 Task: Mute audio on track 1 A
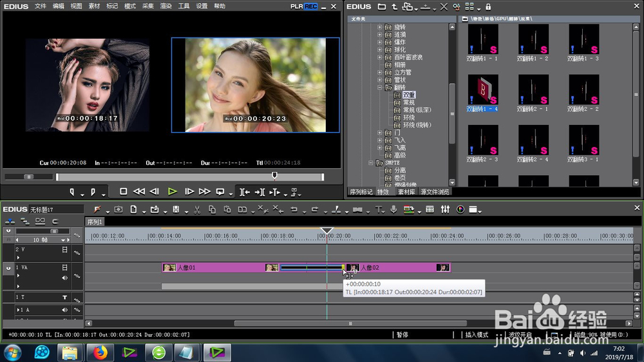pyautogui.click(x=64, y=310)
